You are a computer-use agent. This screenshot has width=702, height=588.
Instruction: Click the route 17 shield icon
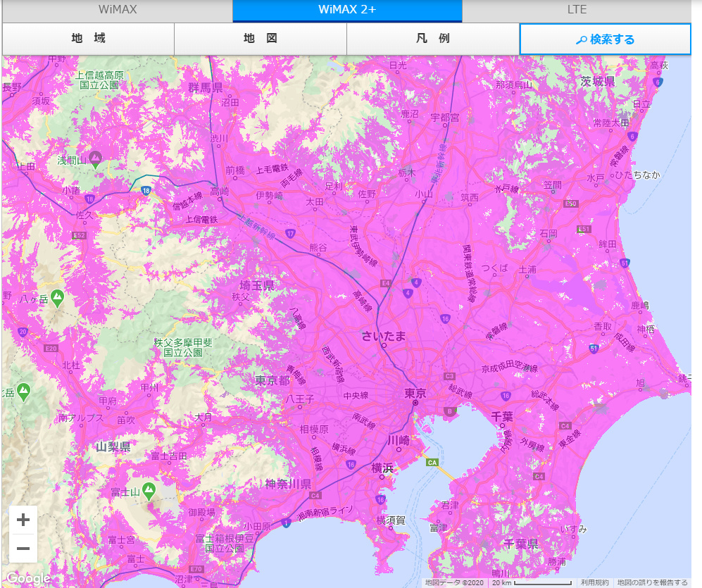pos(291,233)
